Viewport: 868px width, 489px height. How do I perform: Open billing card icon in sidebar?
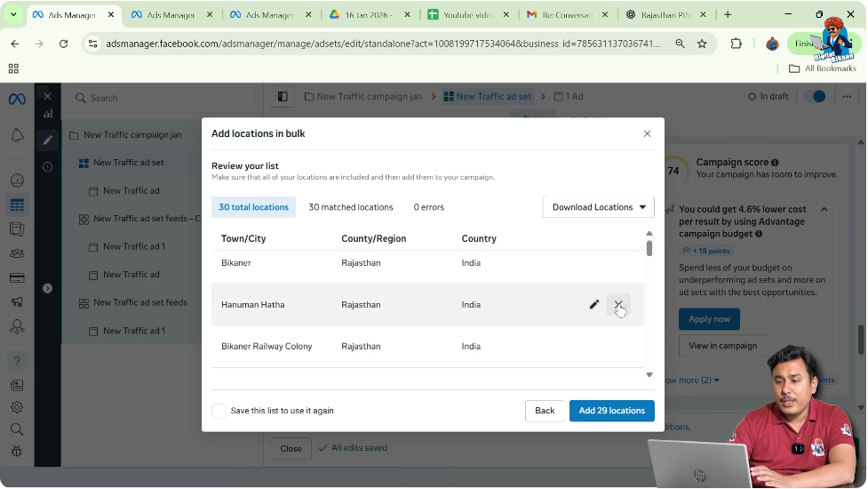click(x=17, y=277)
